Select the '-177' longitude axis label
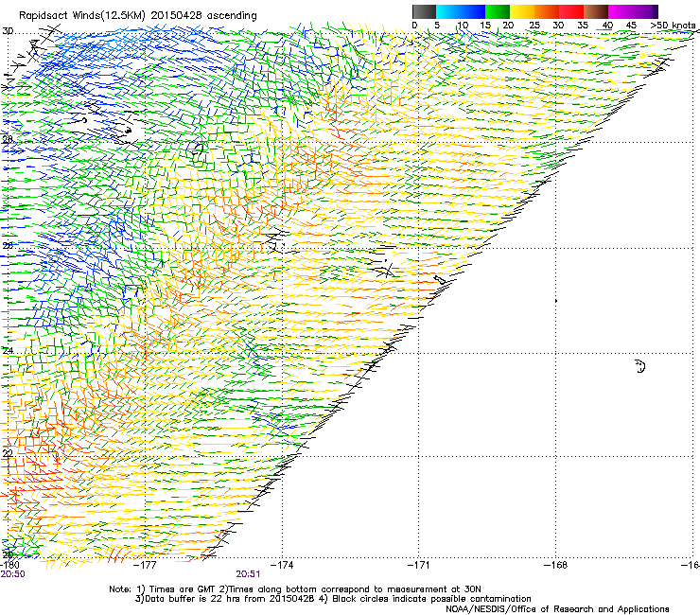 (x=146, y=565)
